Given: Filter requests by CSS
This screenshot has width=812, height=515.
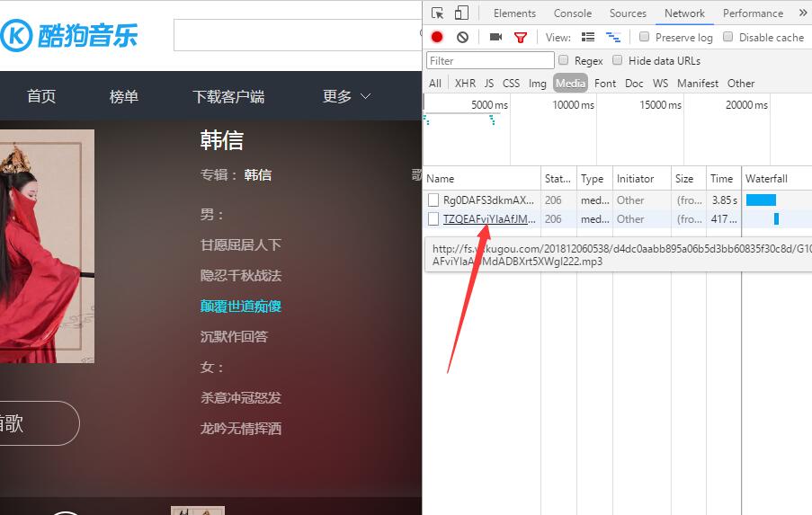Looking at the screenshot, I should 511,84.
